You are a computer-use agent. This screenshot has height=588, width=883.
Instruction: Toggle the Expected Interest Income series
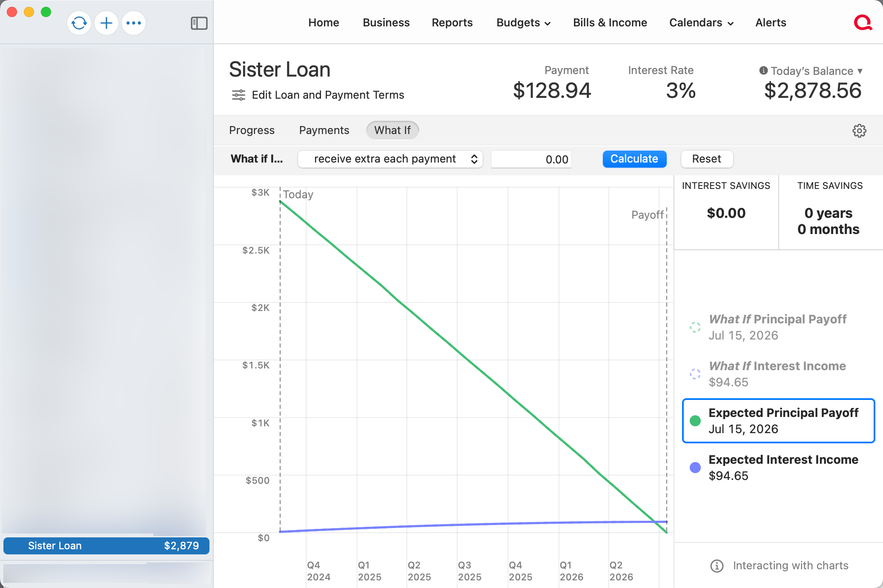click(695, 468)
